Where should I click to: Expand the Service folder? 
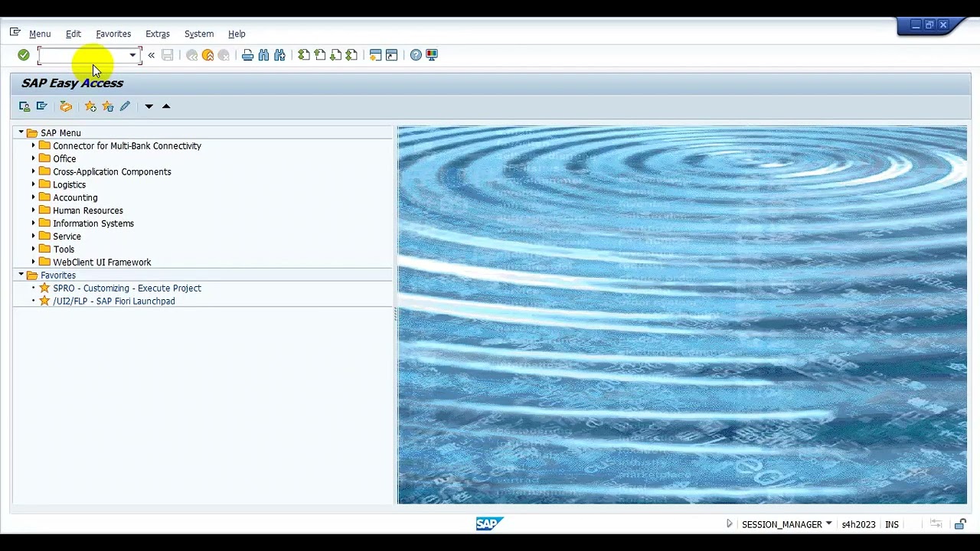[x=34, y=236]
